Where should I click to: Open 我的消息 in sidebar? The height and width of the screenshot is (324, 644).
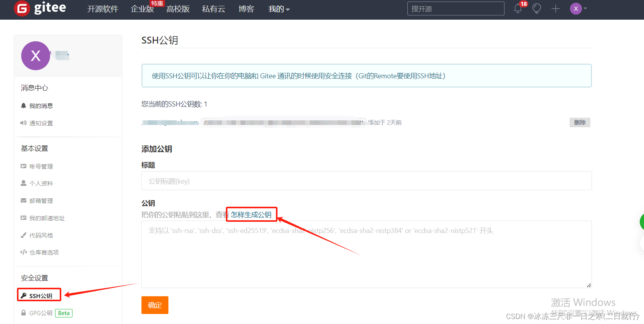pos(41,106)
